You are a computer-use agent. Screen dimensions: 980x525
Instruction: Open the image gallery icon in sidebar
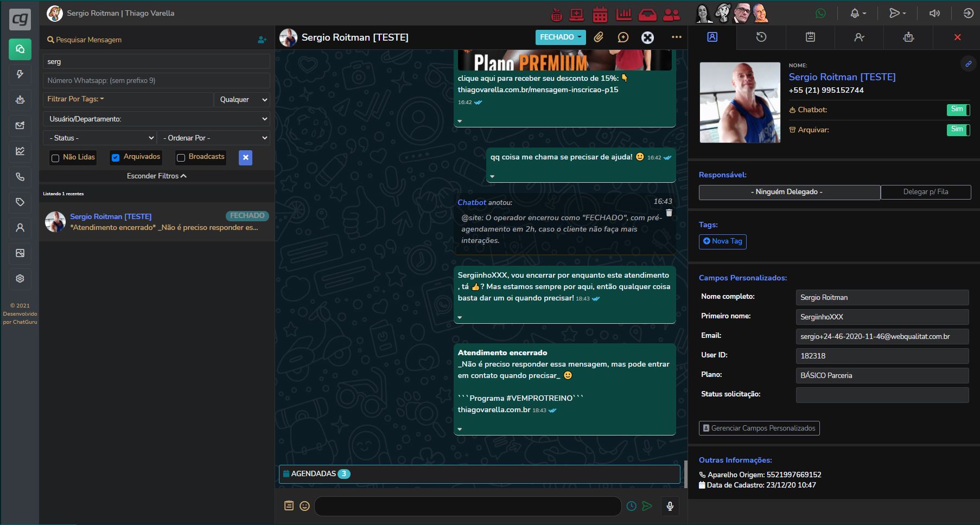[x=20, y=253]
